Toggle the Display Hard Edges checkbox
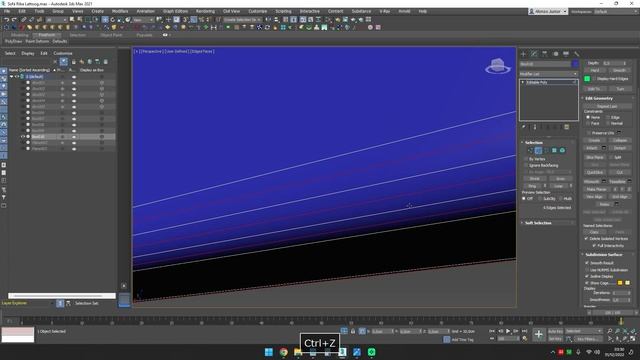The image size is (640, 360). pos(593,79)
